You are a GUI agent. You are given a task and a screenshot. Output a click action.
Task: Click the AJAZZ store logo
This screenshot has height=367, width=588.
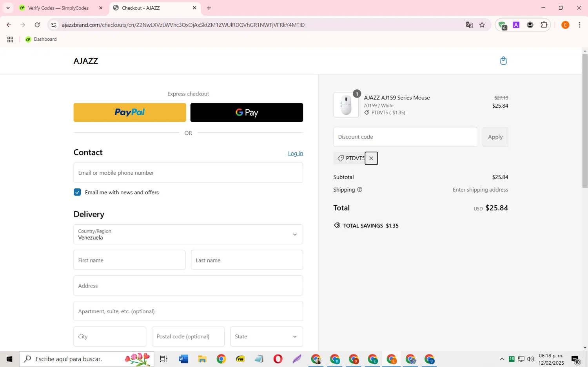(86, 61)
